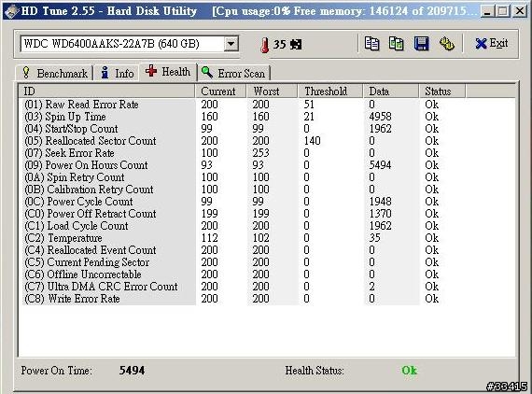The image size is (532, 394).
Task: Click the Threshold column header
Action: [330, 91]
